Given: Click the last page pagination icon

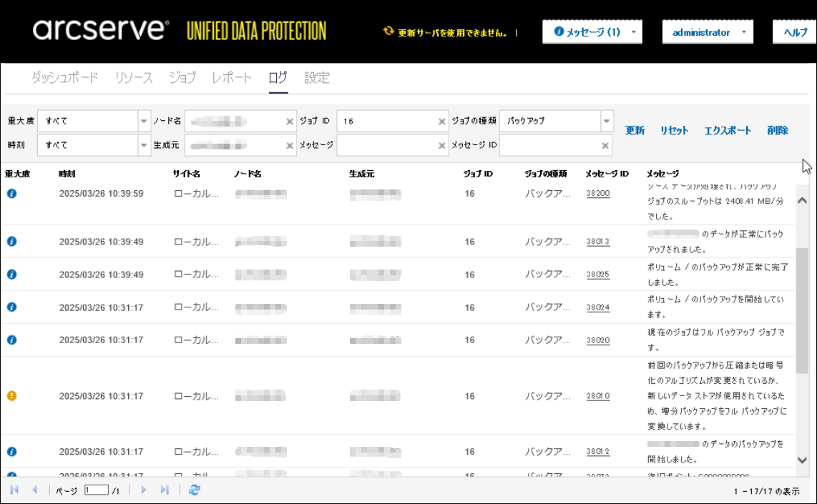Looking at the screenshot, I should 165,490.
